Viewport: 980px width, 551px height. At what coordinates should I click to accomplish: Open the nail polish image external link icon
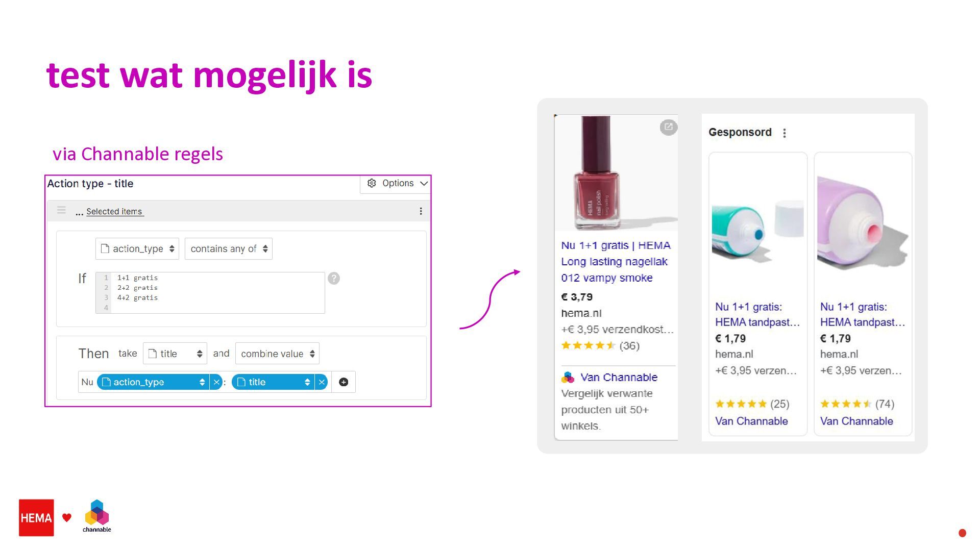coord(668,127)
